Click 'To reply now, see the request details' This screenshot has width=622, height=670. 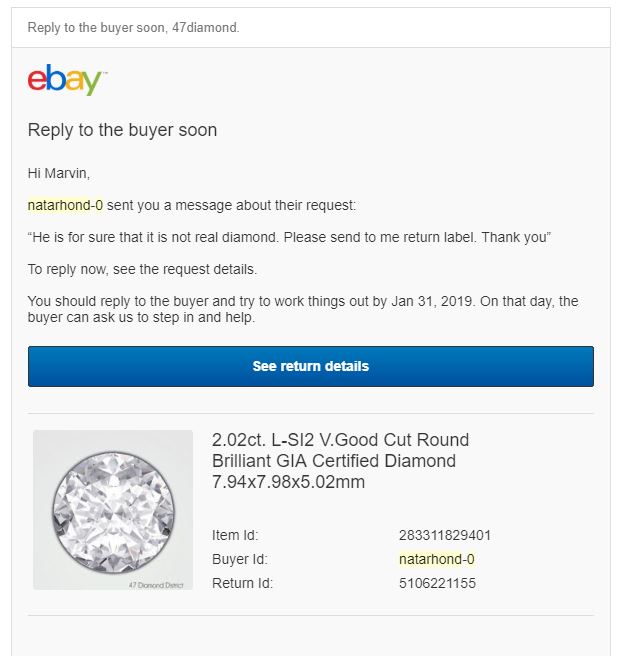tap(142, 269)
